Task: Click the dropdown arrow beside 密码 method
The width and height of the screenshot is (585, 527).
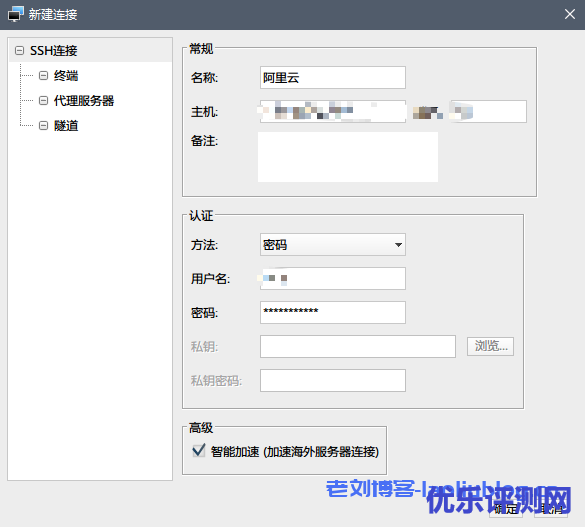Action: (398, 245)
